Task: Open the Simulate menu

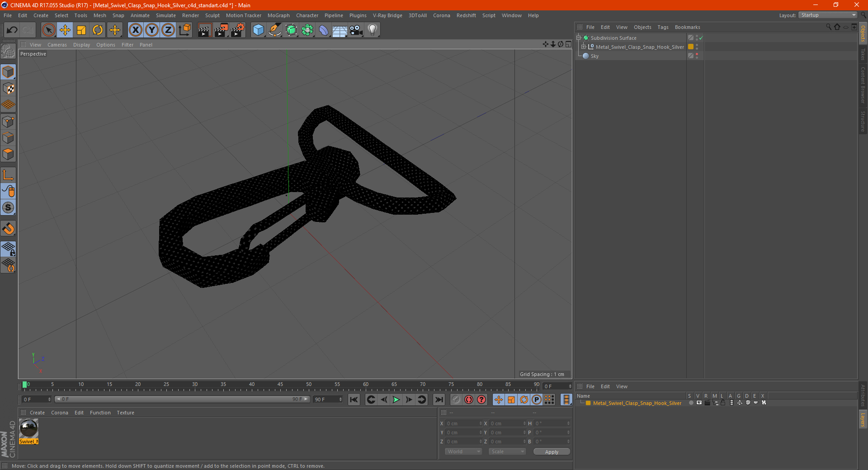Action: click(x=166, y=15)
